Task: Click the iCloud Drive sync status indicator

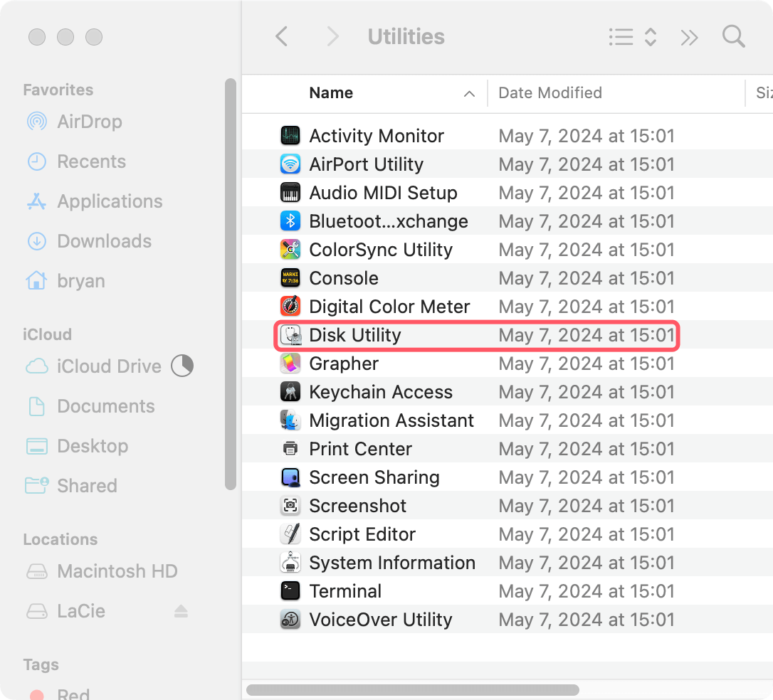Action: [x=182, y=366]
